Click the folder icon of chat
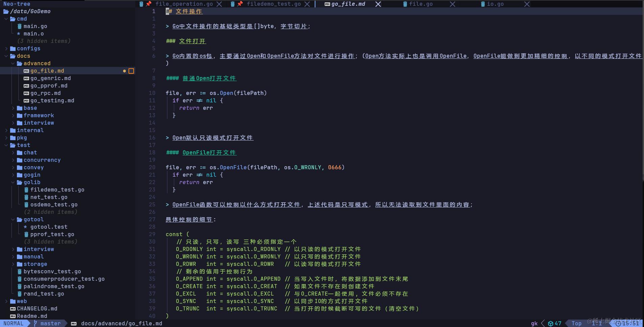Image resolution: width=644 pixels, height=327 pixels. coord(20,153)
